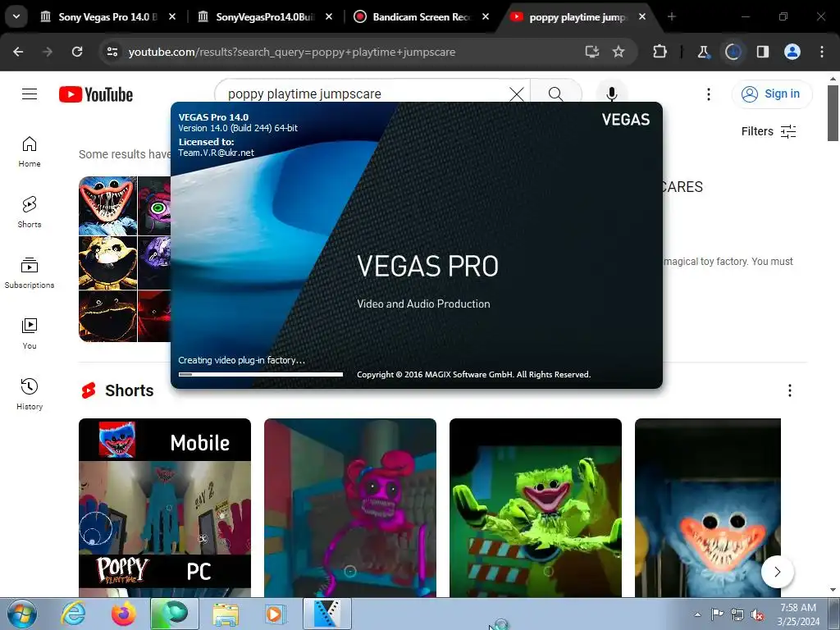Viewport: 840px width, 630px height.
Task: Open the clock showing 7:58 AM
Action: tap(798, 614)
